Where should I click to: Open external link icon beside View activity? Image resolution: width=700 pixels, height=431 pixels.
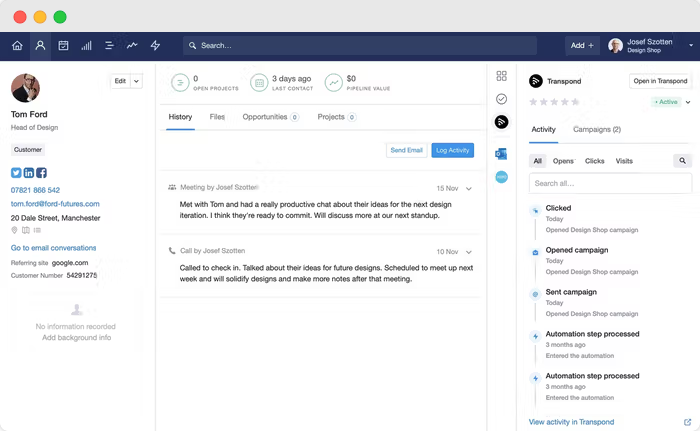coord(688,422)
